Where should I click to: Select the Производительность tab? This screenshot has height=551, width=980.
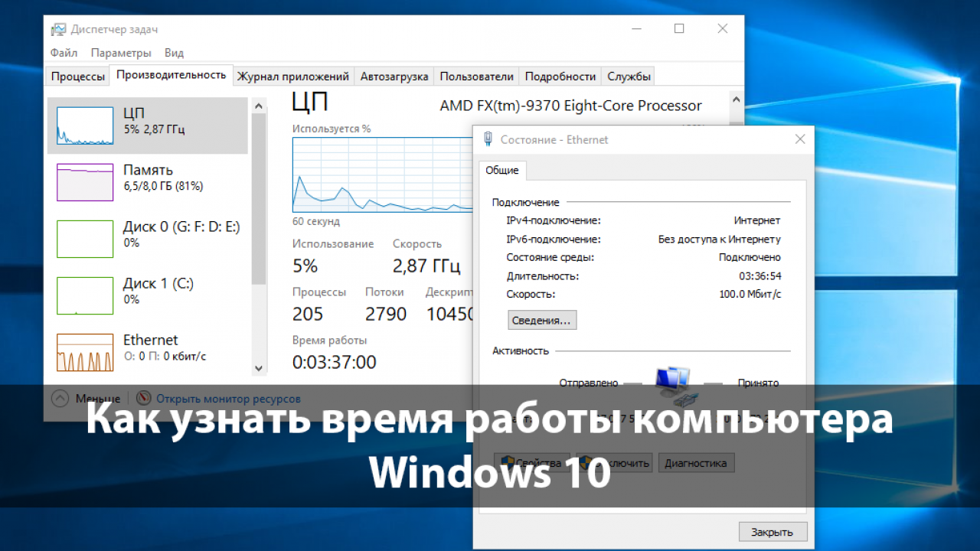[171, 74]
